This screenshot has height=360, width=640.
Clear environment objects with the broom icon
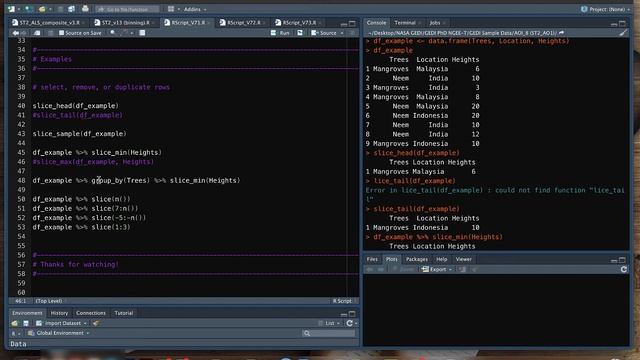click(96, 323)
